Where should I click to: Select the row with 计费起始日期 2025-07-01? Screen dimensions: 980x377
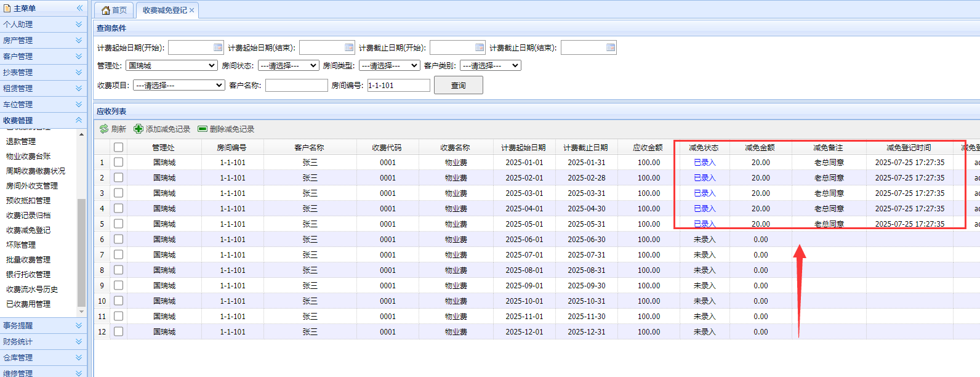(x=118, y=254)
